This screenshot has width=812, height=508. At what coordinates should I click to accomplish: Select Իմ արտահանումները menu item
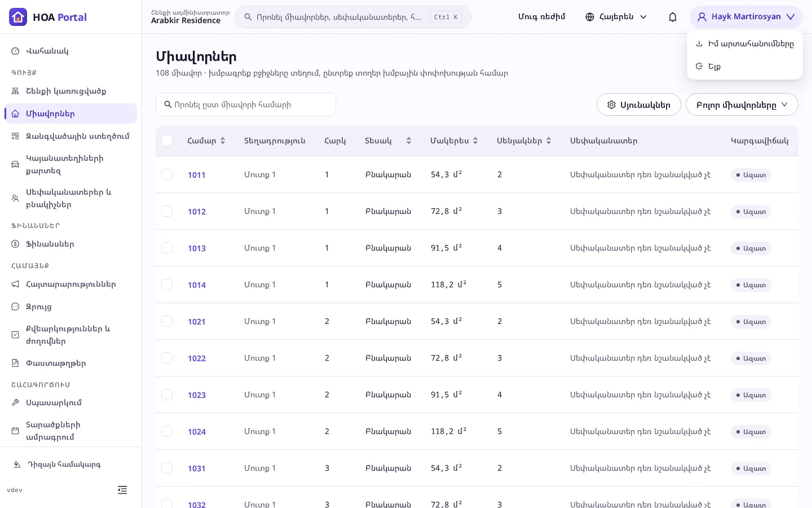(x=744, y=43)
